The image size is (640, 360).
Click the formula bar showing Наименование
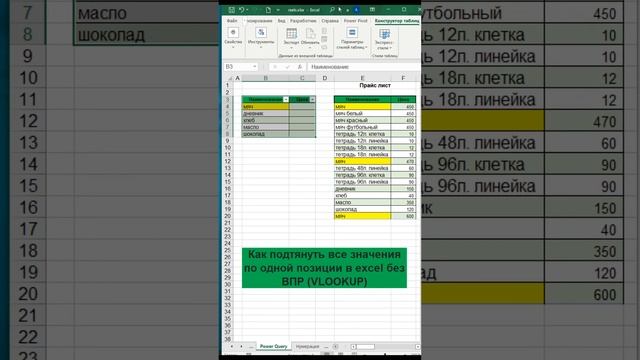(363, 67)
